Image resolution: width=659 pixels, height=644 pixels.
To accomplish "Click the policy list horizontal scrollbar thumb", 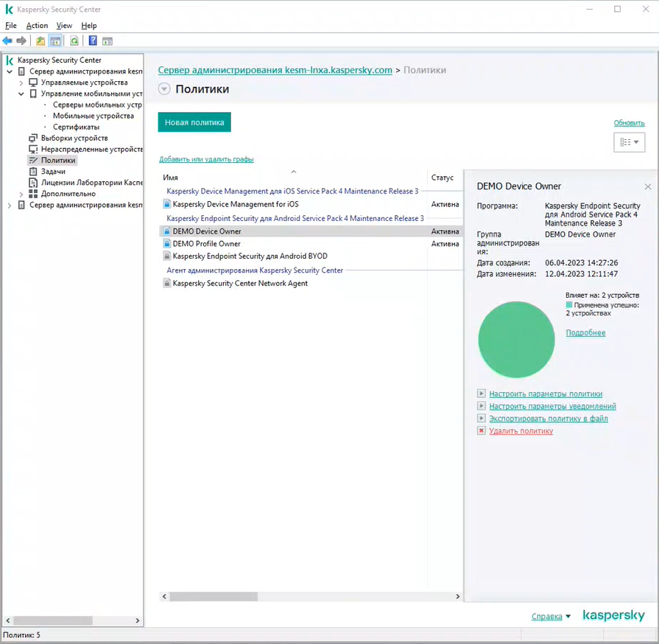I will coord(214,596).
